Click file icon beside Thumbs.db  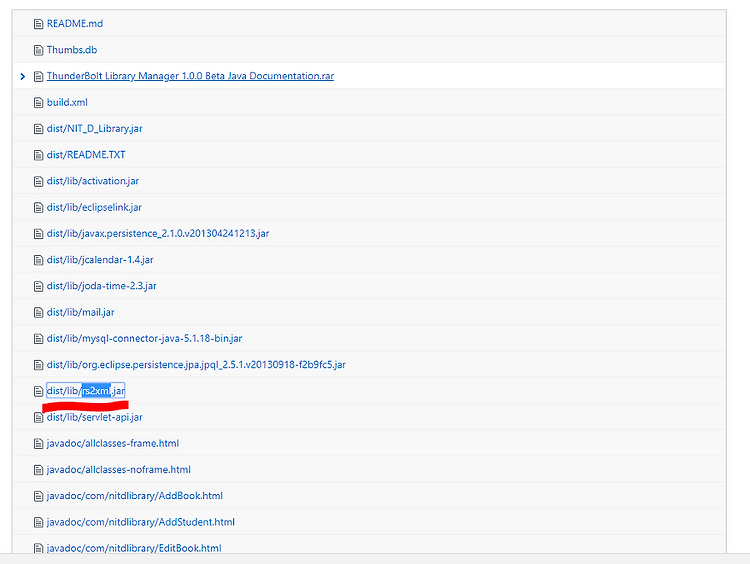pyautogui.click(x=38, y=50)
